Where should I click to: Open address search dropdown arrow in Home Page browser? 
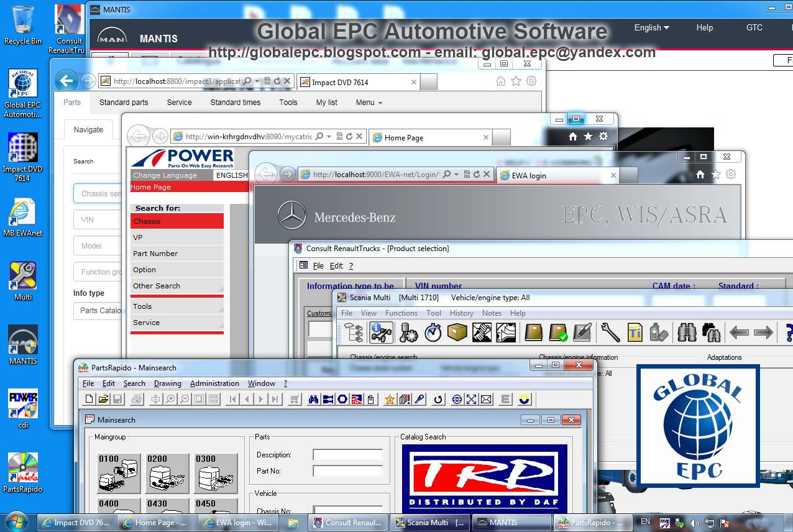click(x=329, y=137)
